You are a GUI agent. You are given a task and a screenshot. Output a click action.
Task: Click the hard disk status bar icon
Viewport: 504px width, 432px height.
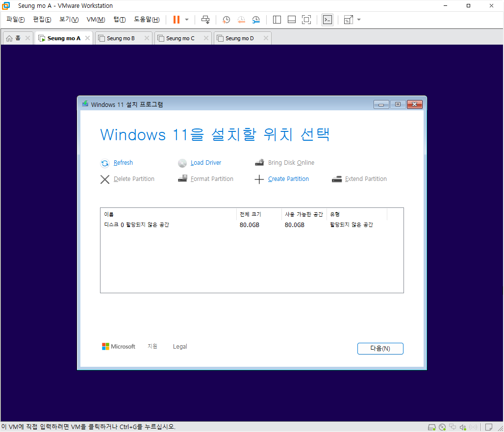[431, 427]
